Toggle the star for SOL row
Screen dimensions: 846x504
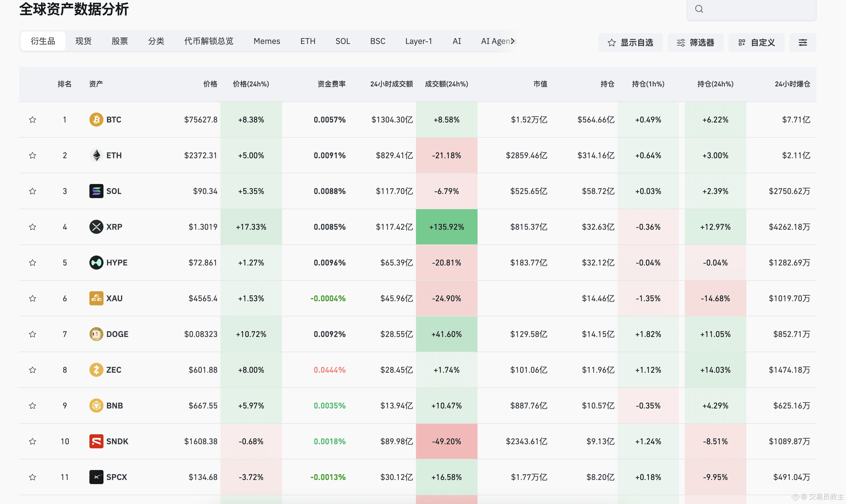pyautogui.click(x=33, y=191)
